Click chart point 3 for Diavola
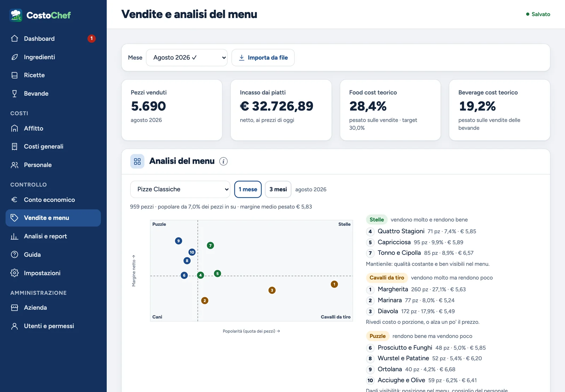Screen dimensions: 565x392 pyautogui.click(x=272, y=290)
